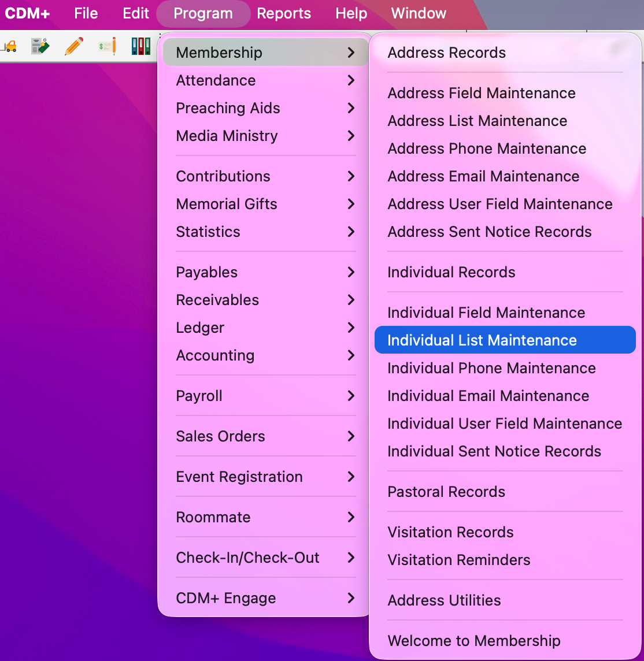Open the Event Registration submenu
644x661 pixels.
coord(265,477)
